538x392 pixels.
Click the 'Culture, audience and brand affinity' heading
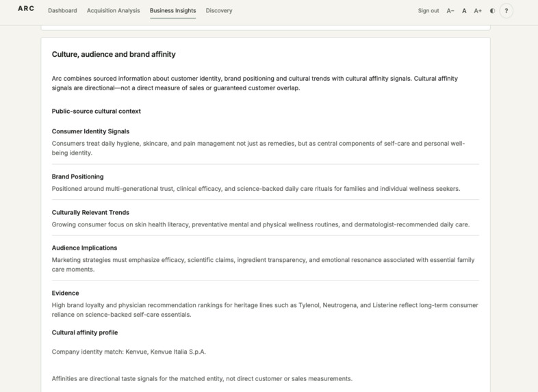pyautogui.click(x=114, y=54)
